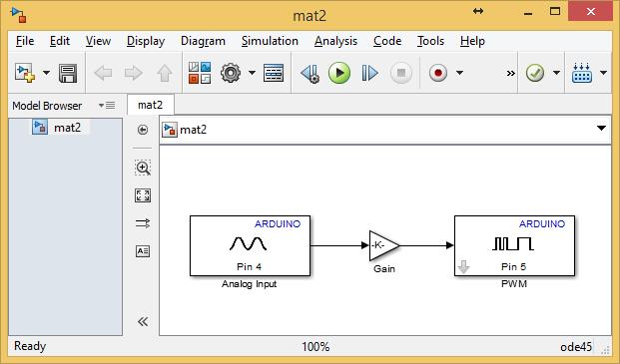Click the Stop simulation button
This screenshot has width=620, height=364.
[x=401, y=73]
